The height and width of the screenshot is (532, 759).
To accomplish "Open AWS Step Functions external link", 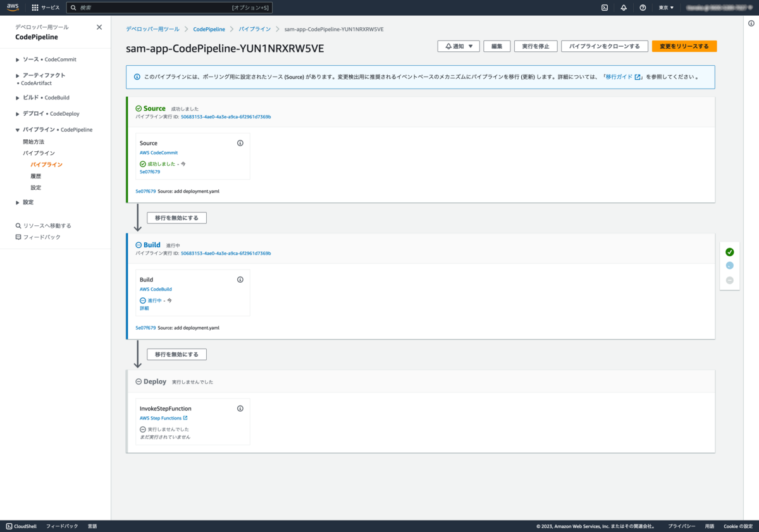I will 163,418.
